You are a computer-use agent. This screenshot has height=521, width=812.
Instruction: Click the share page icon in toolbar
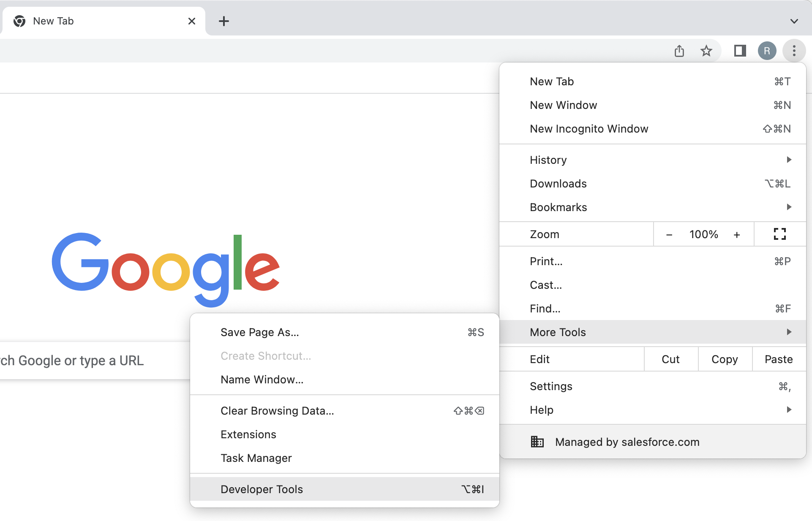(x=679, y=51)
